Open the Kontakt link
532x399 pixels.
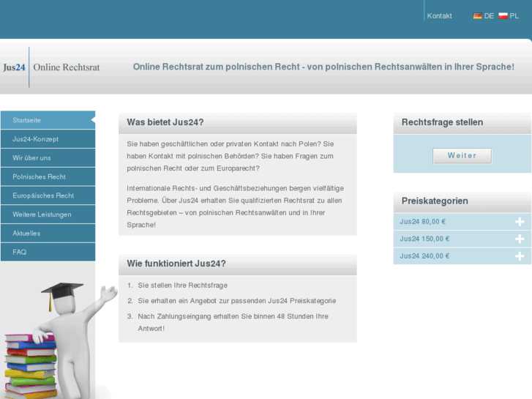[x=439, y=16]
